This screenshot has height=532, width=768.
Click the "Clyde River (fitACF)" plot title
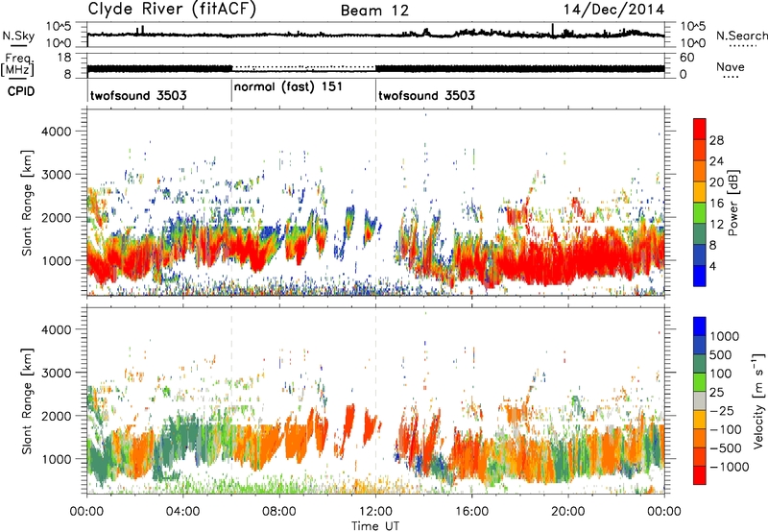(172, 10)
